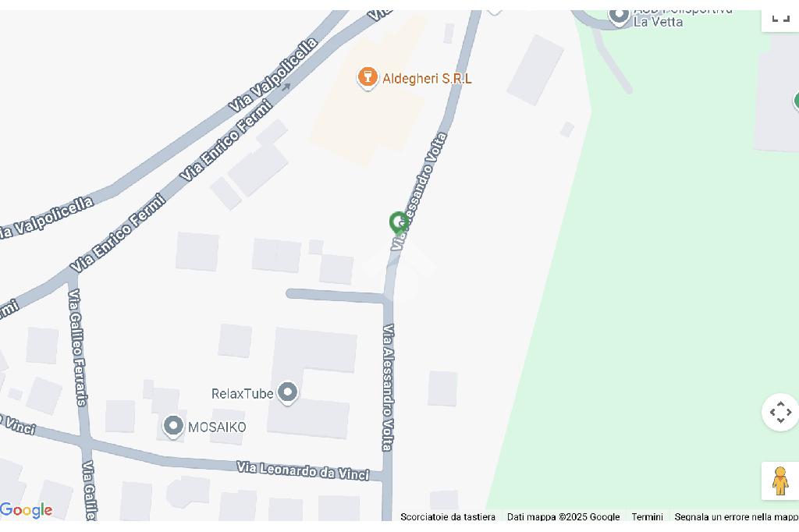Toggle fullscreen map view
This screenshot has width=799, height=532.
[780, 20]
